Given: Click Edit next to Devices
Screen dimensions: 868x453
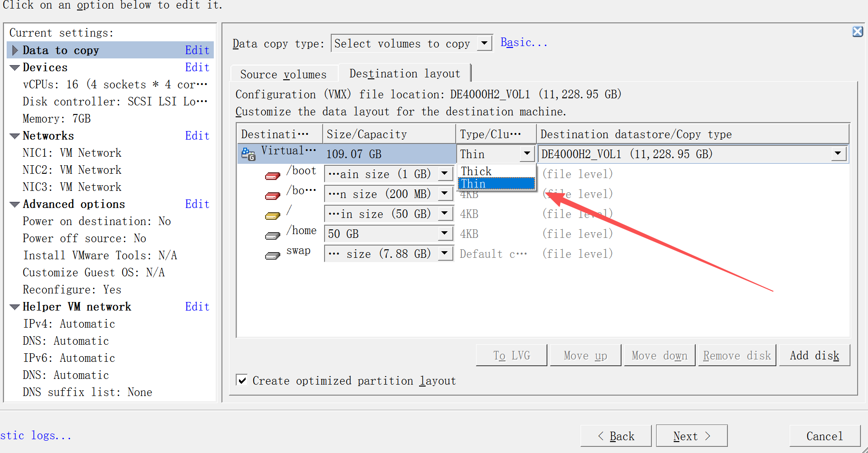Looking at the screenshot, I should [x=197, y=67].
